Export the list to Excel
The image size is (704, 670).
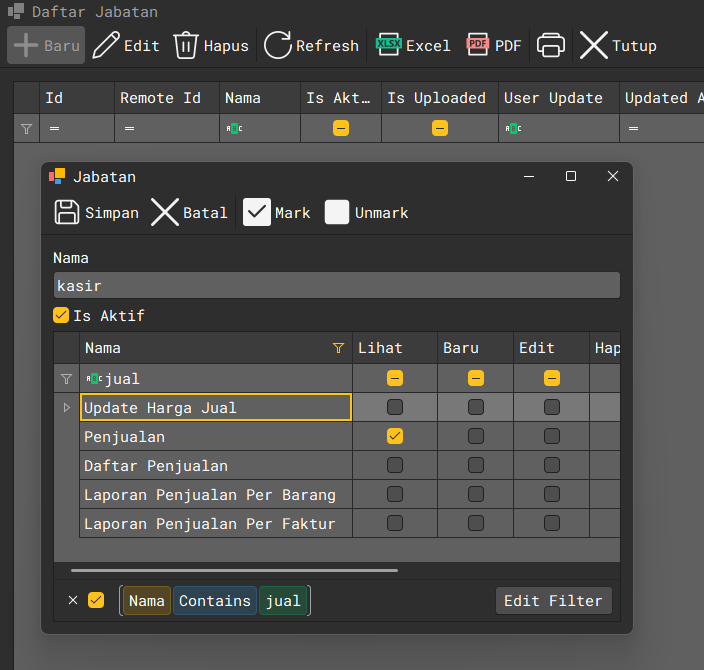388,46
